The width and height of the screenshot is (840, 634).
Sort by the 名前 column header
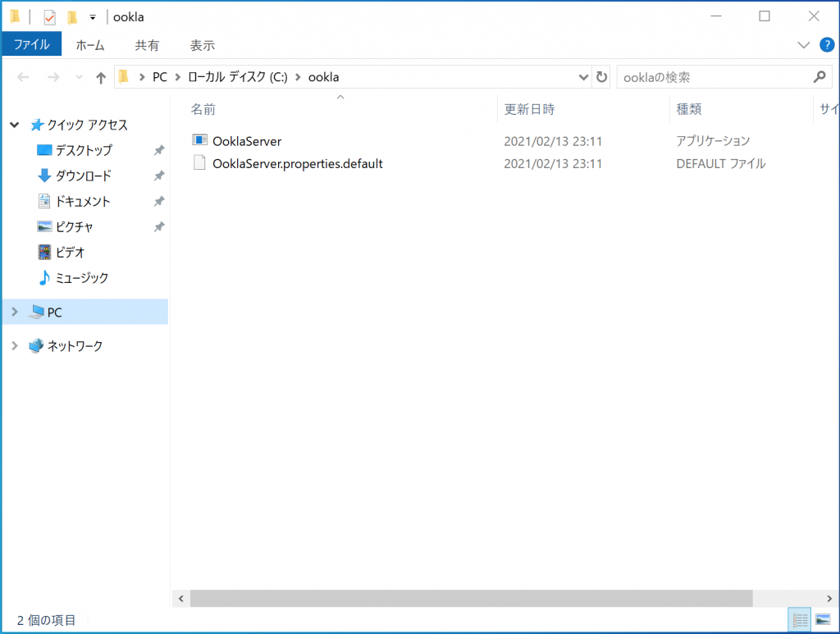point(203,109)
